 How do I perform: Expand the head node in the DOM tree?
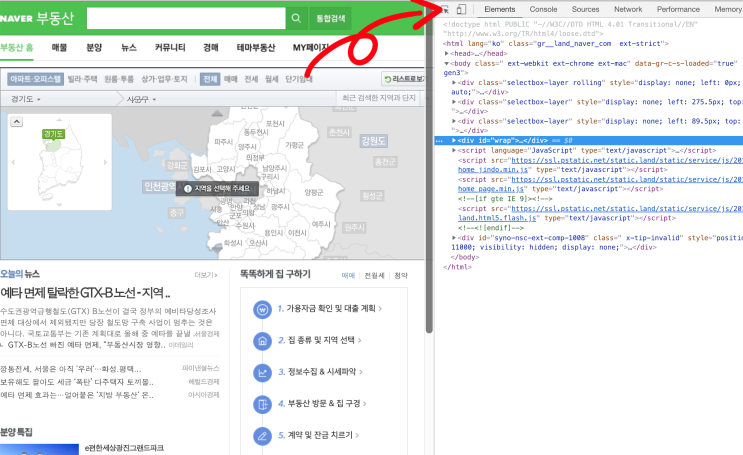pos(446,54)
